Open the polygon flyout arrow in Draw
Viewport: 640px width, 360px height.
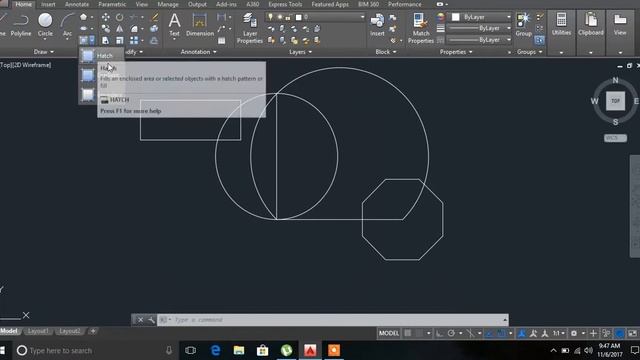(91, 17)
